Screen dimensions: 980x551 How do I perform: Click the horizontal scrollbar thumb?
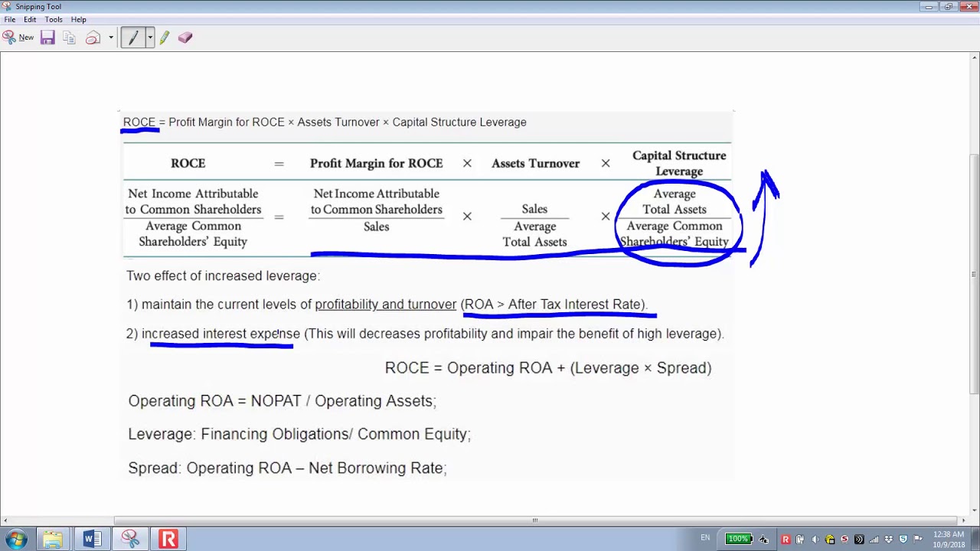point(535,520)
